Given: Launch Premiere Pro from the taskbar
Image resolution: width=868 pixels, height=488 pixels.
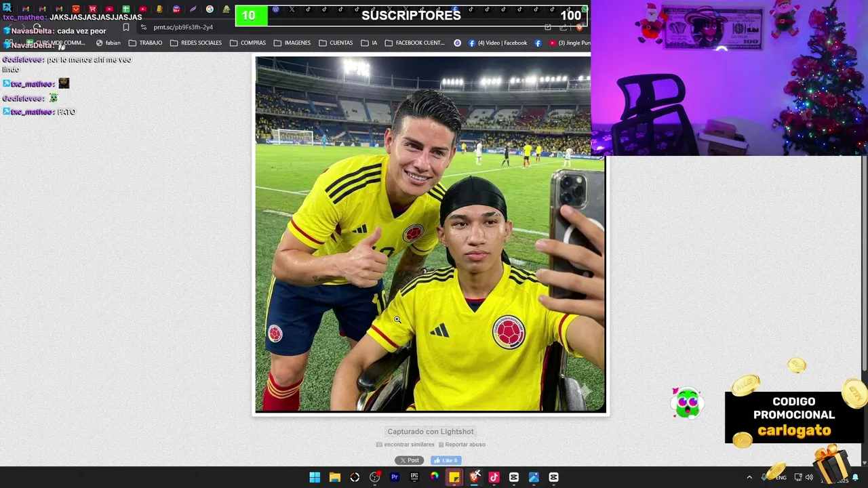Looking at the screenshot, I should (x=395, y=477).
